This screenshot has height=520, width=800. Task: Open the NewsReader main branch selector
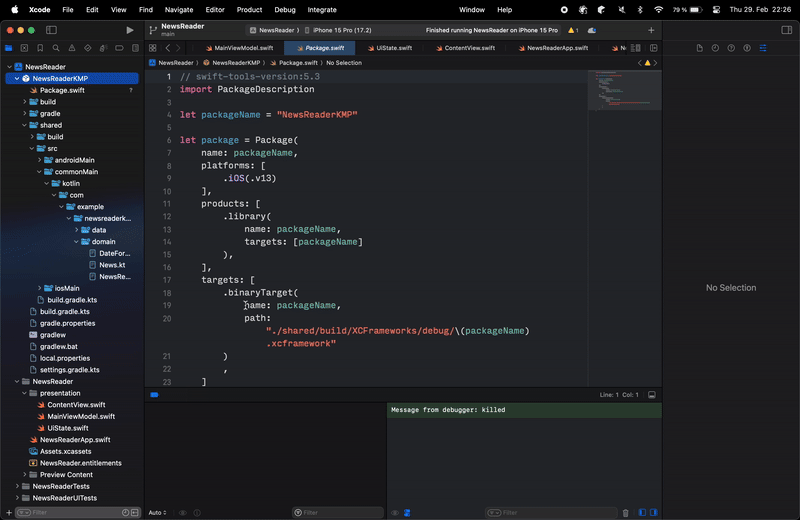point(177,30)
